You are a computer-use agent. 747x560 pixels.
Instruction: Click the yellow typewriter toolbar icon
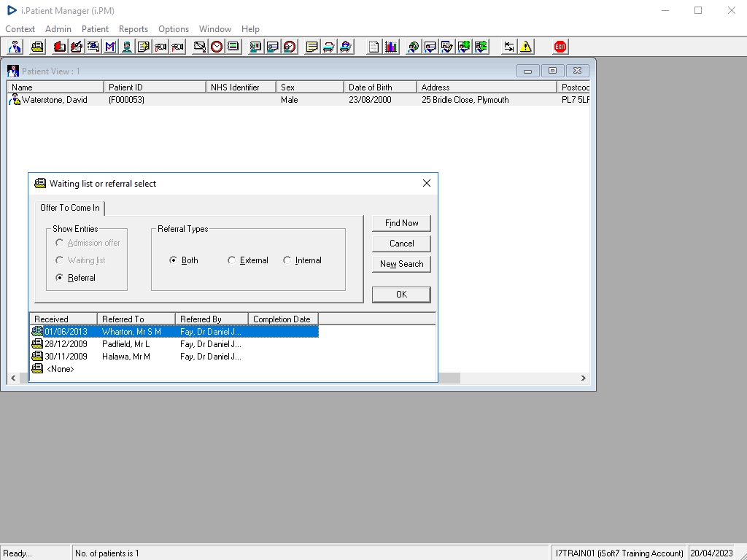click(x=37, y=47)
